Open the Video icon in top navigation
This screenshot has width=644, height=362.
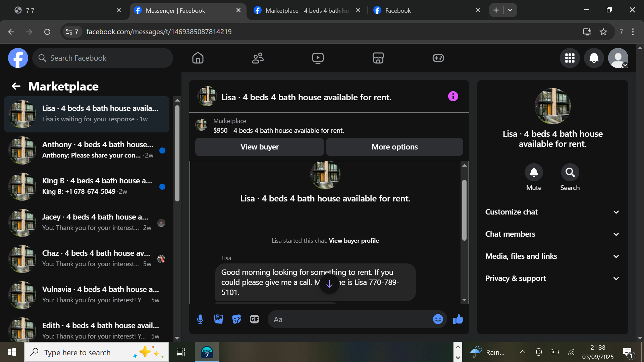click(x=318, y=58)
